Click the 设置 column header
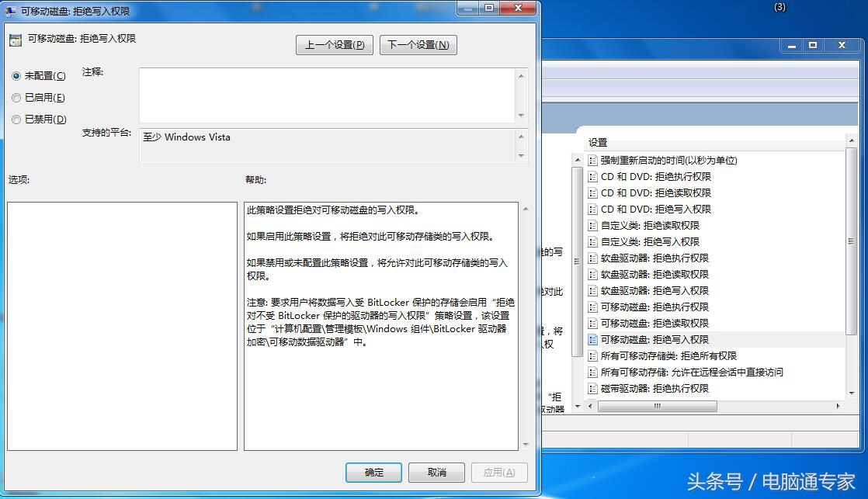Image resolution: width=868 pixels, height=499 pixels. (x=714, y=143)
